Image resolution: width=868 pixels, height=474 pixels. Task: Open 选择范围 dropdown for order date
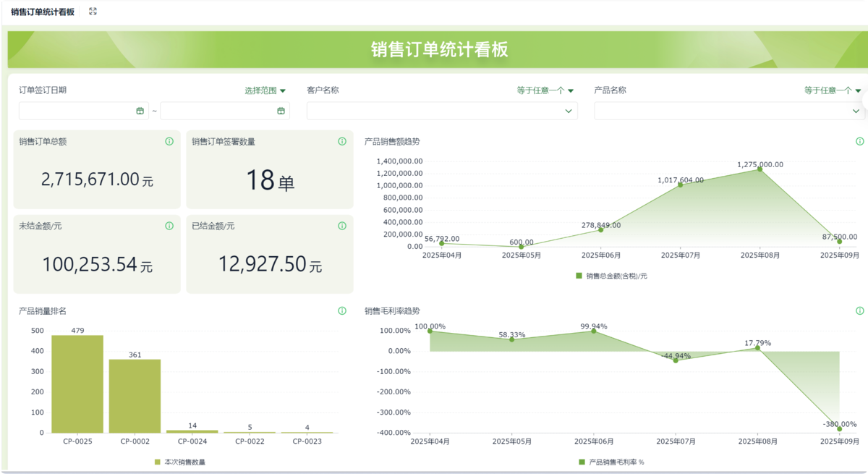pyautogui.click(x=265, y=90)
